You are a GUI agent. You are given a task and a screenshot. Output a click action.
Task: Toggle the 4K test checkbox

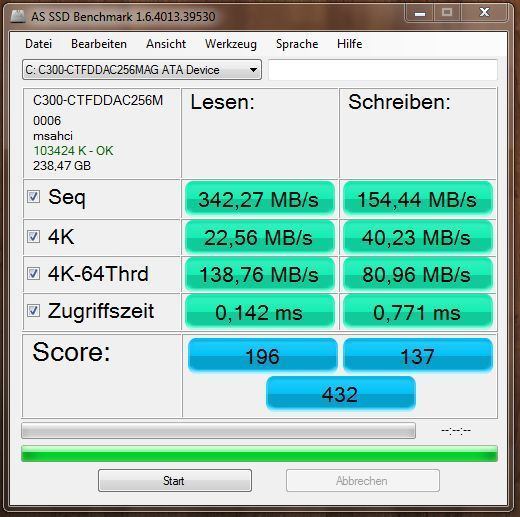(33, 236)
